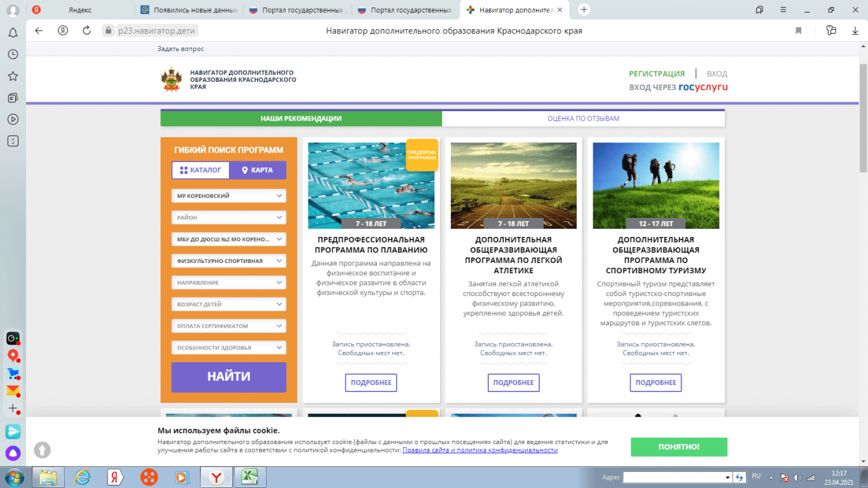Screen dimensions: 868x488
Task: Open favorites star icon in sidebar
Action: [x=13, y=76]
